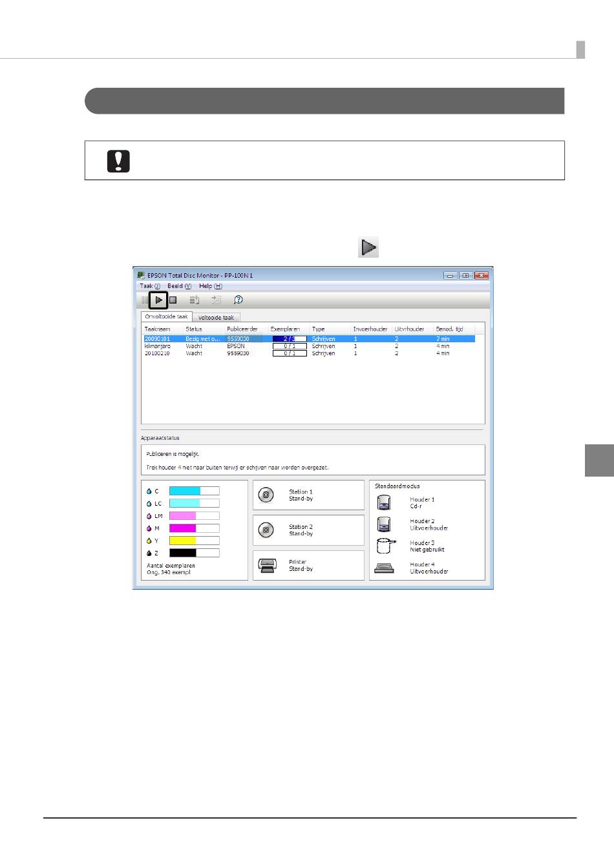The height and width of the screenshot is (868, 614).
Task: Click the Benod. tijd column header
Action: pos(454,329)
